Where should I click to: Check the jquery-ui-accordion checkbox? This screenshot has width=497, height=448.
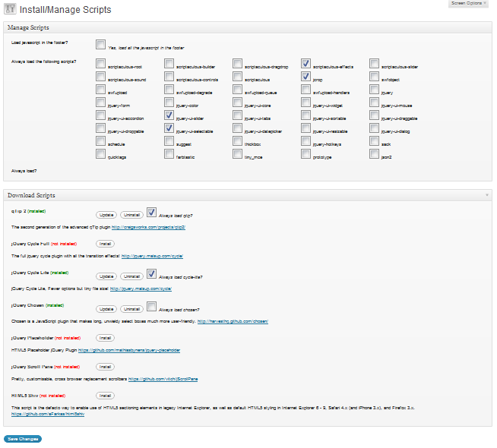click(100, 115)
